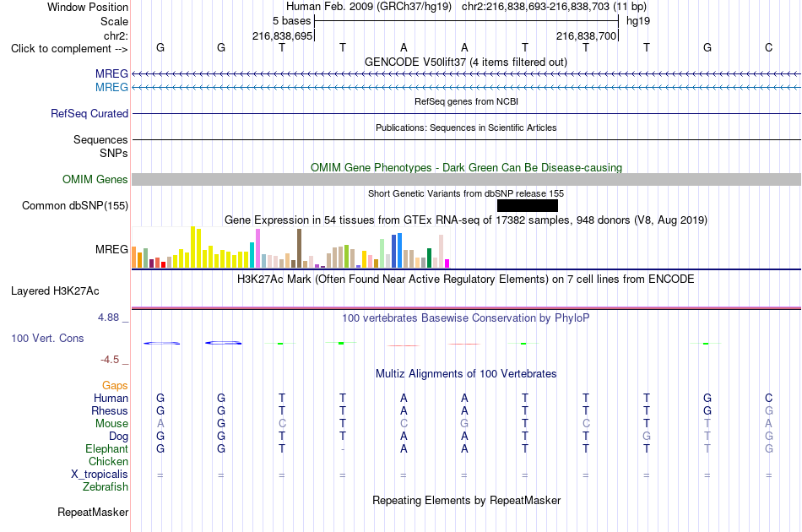The height and width of the screenshot is (532, 802).
Task: Click 'Click to complement -->' label
Action: 69,49
